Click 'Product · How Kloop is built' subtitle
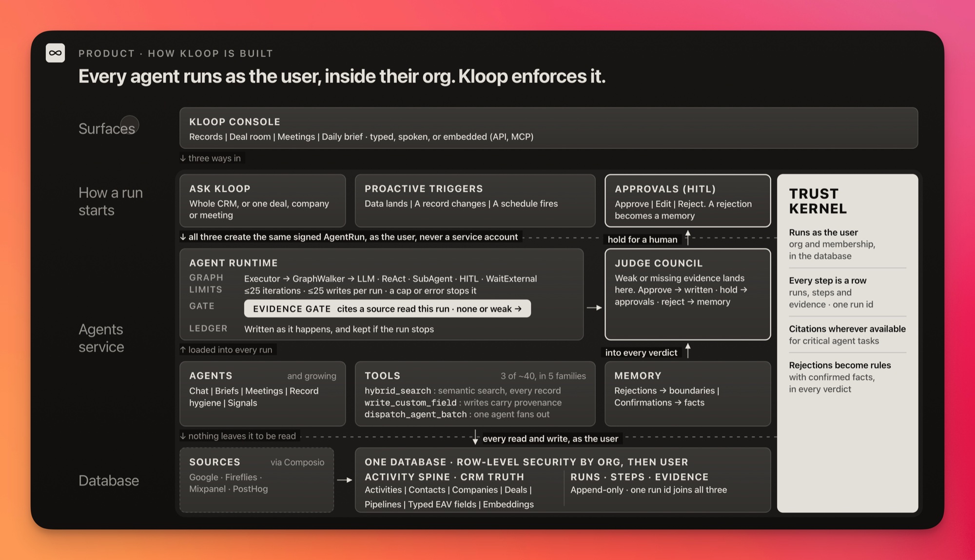The width and height of the screenshot is (975, 560). click(175, 53)
